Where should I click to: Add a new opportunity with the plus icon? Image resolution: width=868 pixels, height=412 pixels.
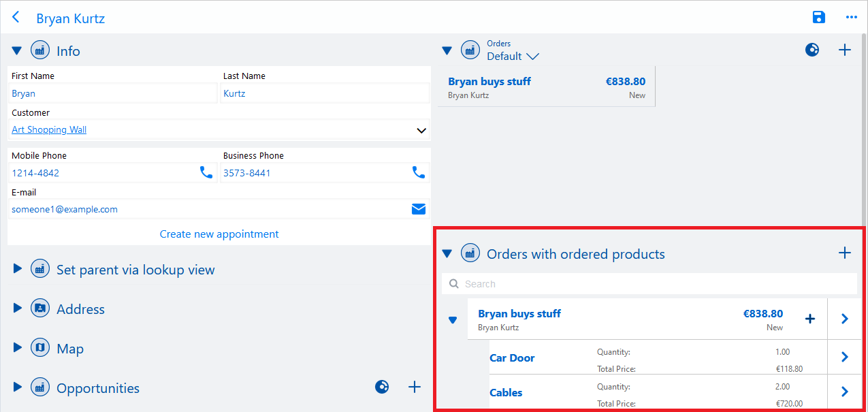tap(414, 387)
